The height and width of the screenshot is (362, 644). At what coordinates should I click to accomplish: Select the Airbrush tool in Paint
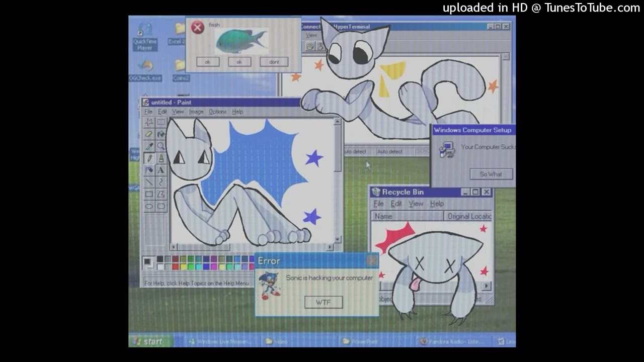point(149,170)
